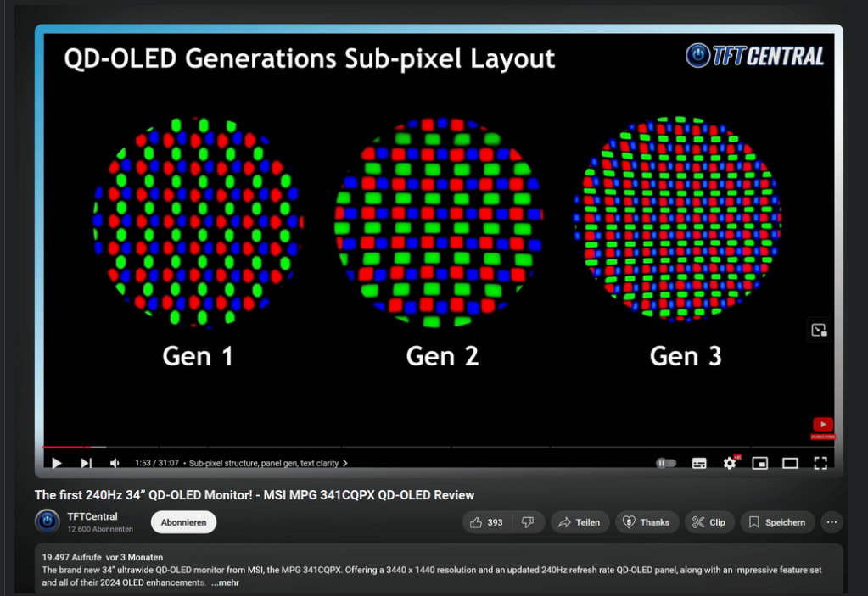Click the '19.497 Aufrufe' view count
868x596 pixels.
(x=72, y=557)
